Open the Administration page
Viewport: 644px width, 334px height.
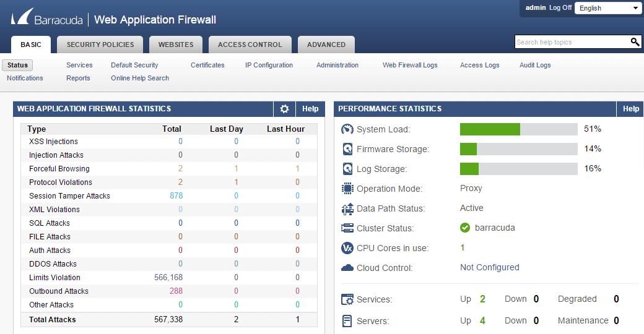pyautogui.click(x=337, y=65)
